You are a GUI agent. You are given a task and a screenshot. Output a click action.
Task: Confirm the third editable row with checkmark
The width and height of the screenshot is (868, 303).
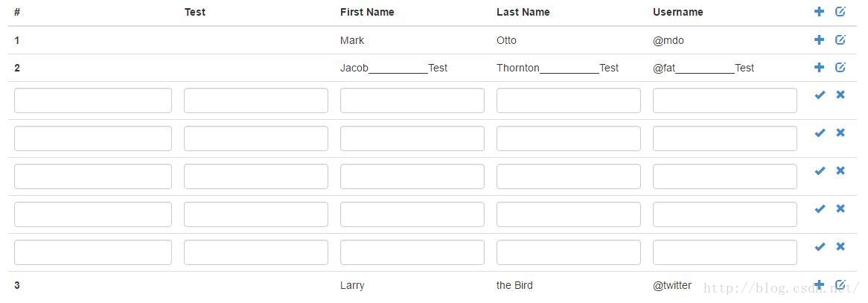(820, 170)
